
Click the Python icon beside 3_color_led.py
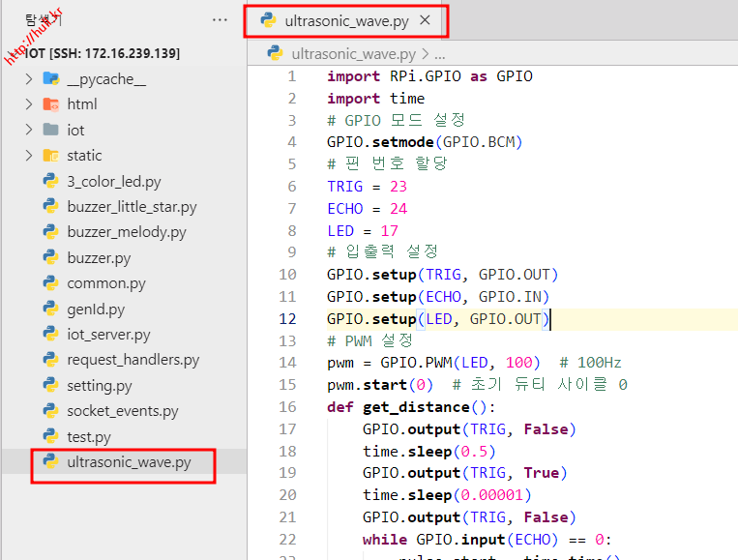point(50,181)
